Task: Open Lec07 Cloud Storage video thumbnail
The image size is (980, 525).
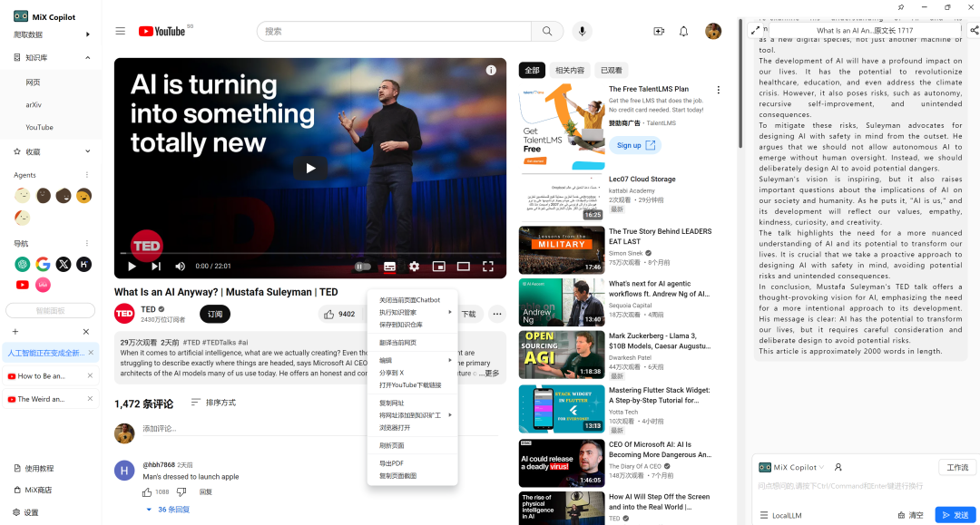Action: (x=562, y=198)
